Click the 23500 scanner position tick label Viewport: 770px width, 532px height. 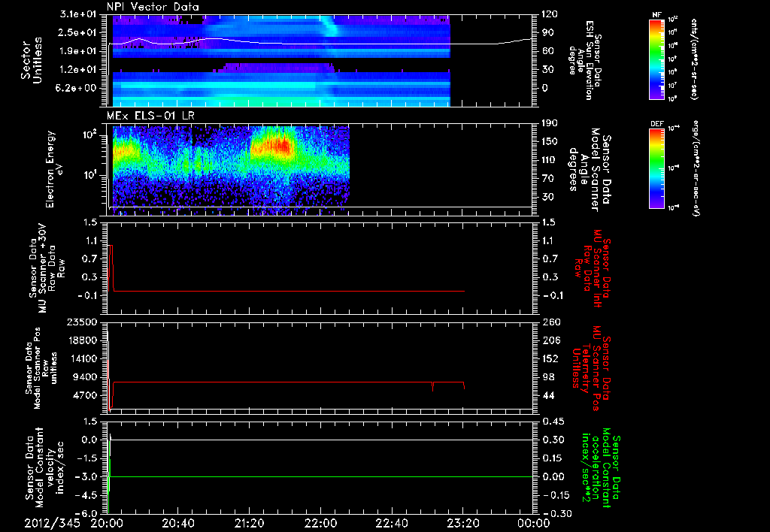pyautogui.click(x=81, y=322)
